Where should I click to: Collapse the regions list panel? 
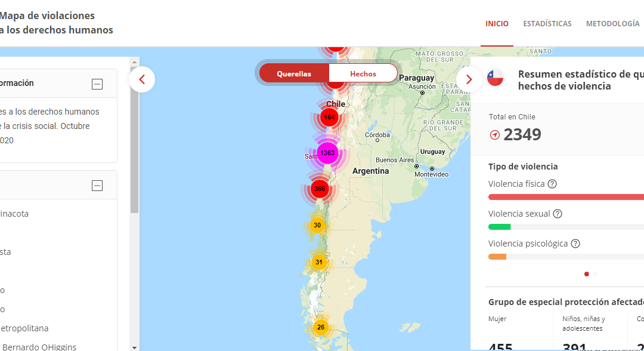pyautogui.click(x=97, y=186)
